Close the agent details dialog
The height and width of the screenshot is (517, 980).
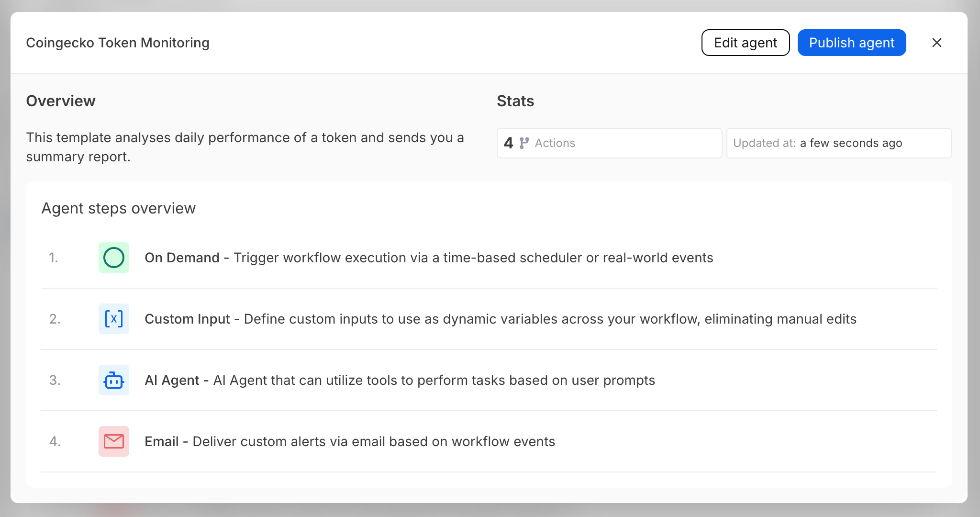936,43
